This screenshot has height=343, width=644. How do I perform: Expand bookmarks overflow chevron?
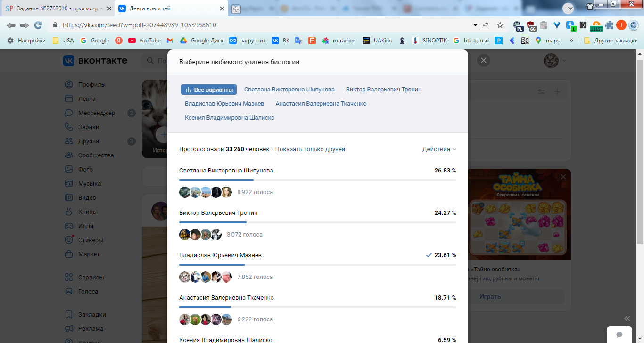(571, 41)
